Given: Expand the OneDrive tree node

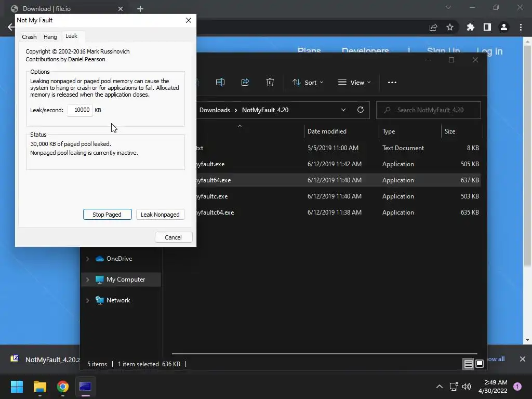Looking at the screenshot, I should (x=87, y=259).
